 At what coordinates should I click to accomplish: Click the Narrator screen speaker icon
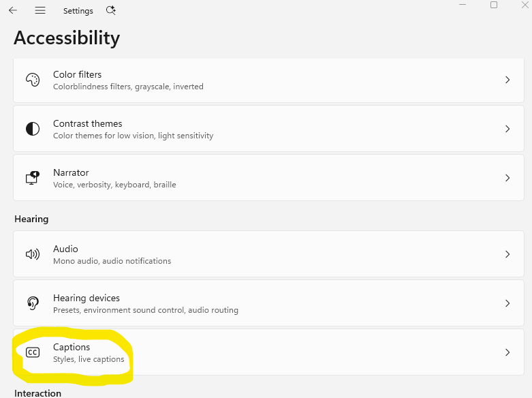pos(33,178)
